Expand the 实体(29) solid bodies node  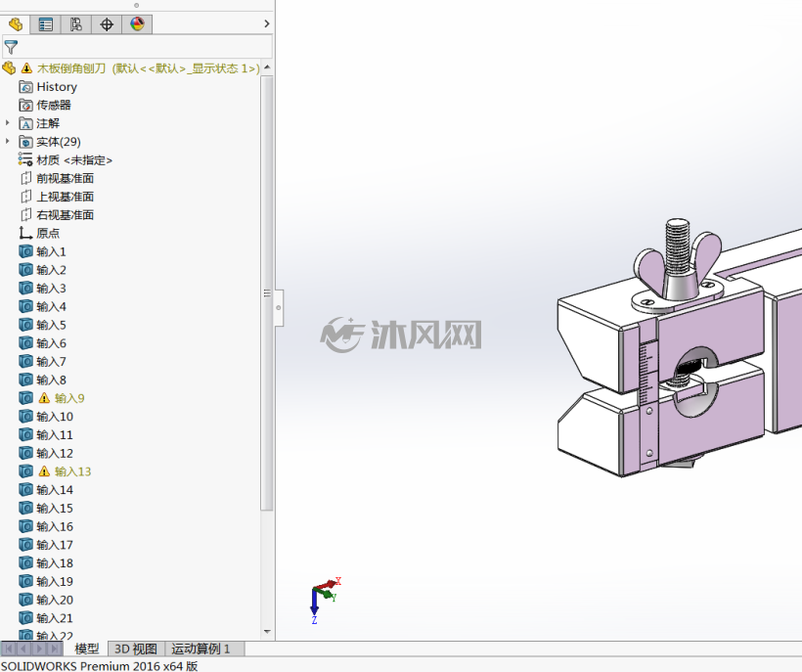coord(7,141)
